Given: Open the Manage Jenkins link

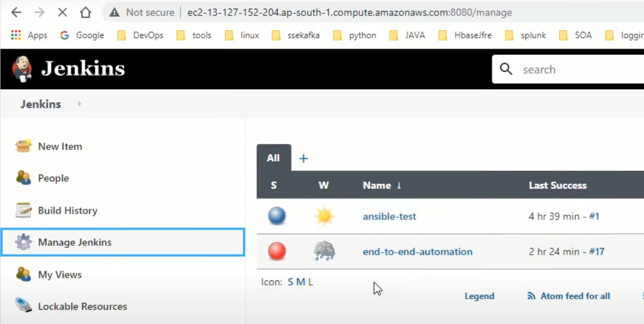Looking at the screenshot, I should click(x=75, y=242).
